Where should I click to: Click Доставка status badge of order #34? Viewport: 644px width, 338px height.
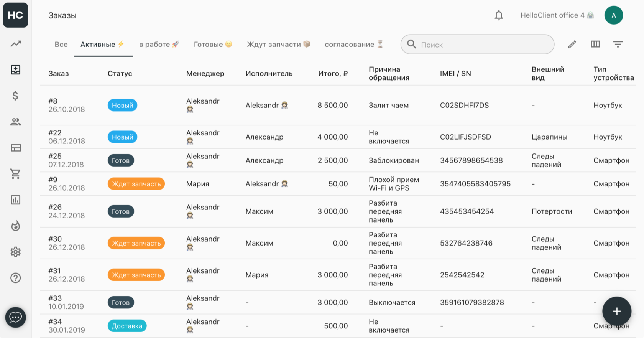point(127,326)
